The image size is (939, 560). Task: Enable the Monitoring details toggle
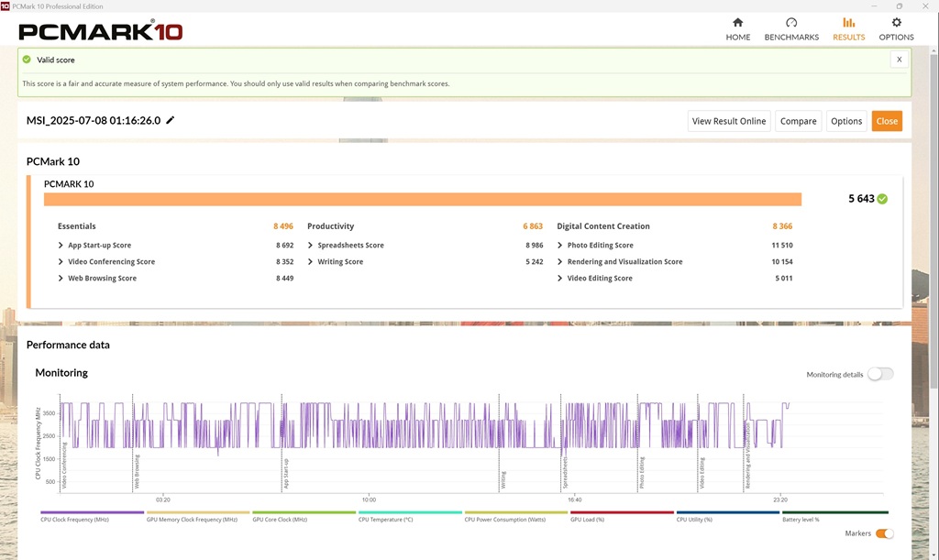880,374
